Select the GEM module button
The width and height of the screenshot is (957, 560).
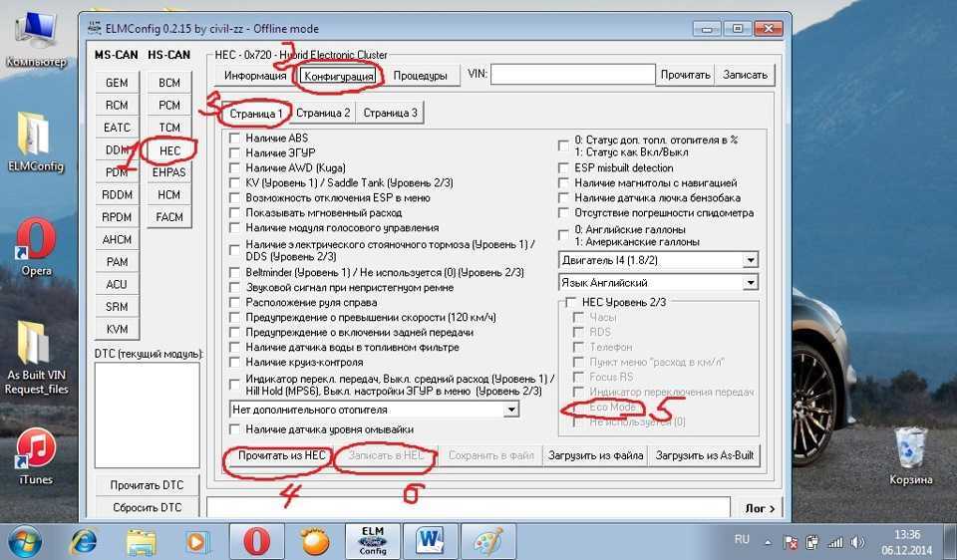[x=117, y=83]
